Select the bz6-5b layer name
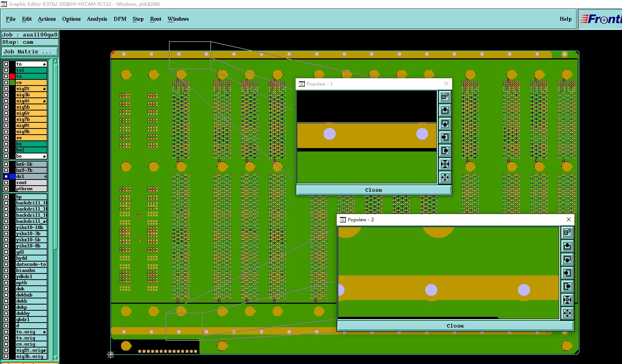This screenshot has height=364, width=622. click(31, 164)
